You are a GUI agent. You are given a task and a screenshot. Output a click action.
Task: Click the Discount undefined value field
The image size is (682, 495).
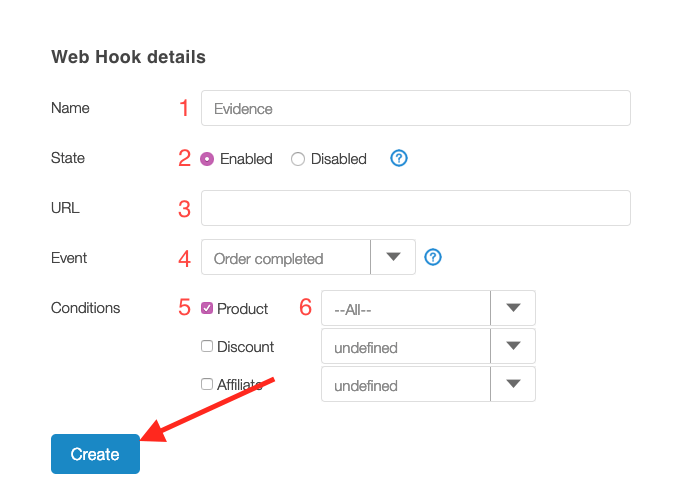406,346
